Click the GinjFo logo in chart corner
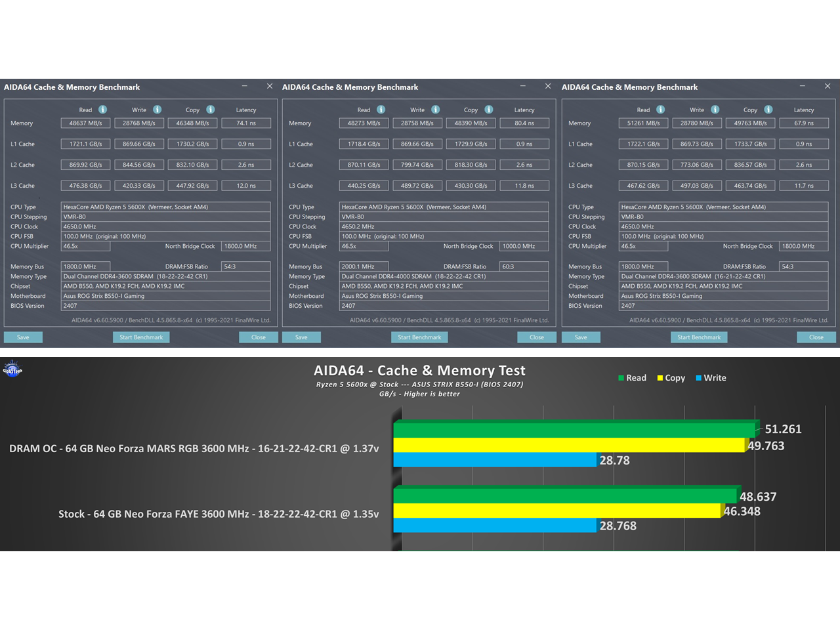The height and width of the screenshot is (630, 840). click(x=12, y=370)
